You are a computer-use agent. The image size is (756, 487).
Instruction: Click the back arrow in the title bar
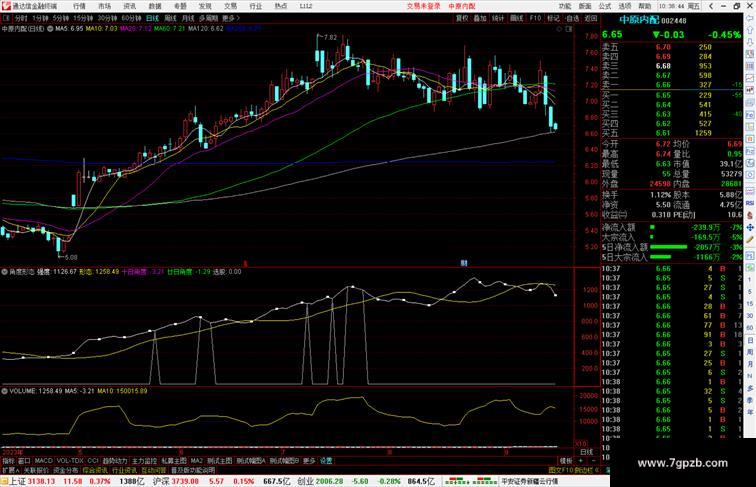coord(711,6)
